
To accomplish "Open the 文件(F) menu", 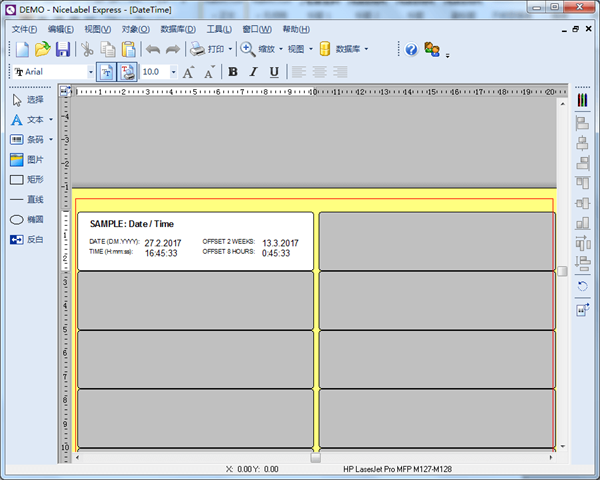I will 24,29.
